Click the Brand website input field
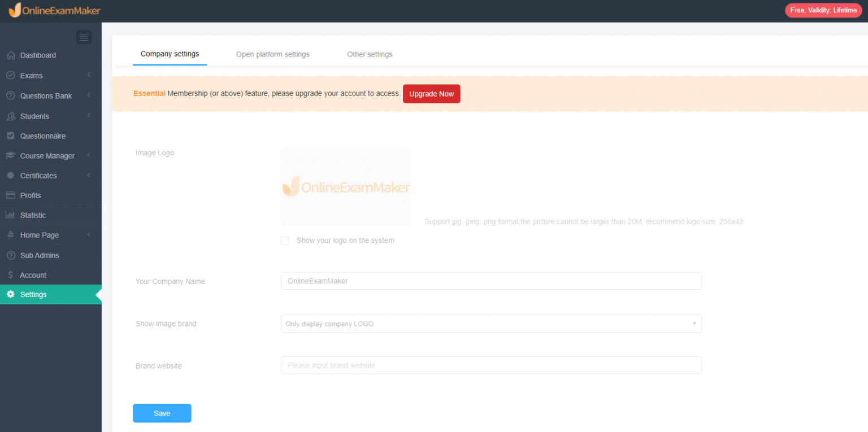The image size is (868, 432). point(491,365)
